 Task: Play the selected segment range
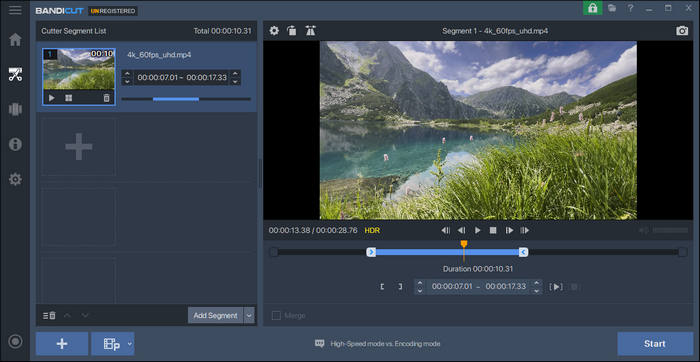556,287
